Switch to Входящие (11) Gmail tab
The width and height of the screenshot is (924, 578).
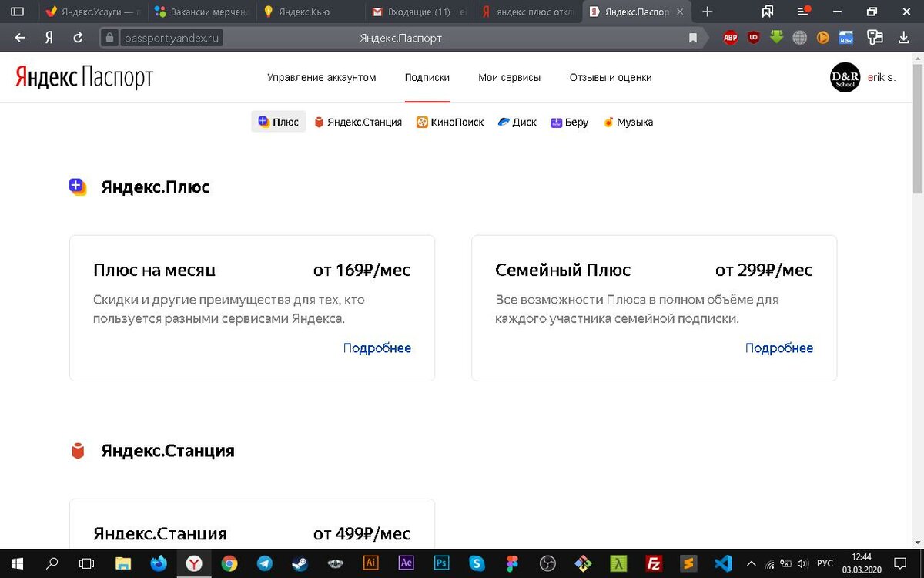[420, 12]
